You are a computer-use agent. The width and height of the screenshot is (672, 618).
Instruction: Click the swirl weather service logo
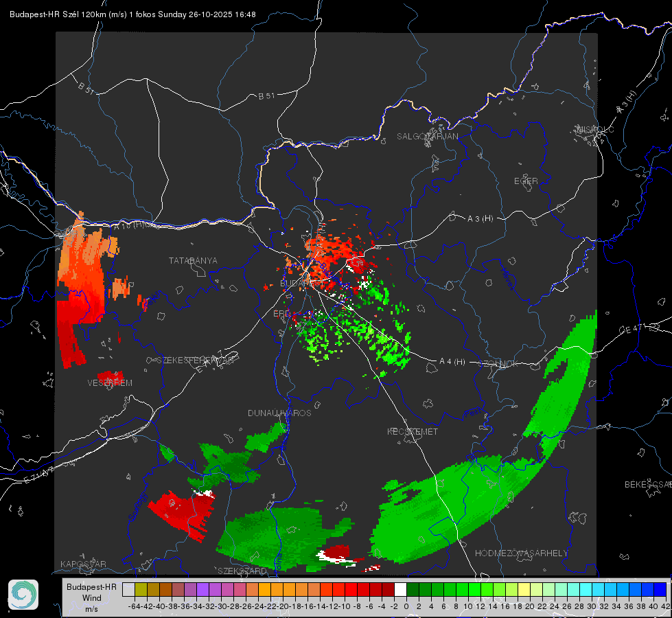(23, 595)
